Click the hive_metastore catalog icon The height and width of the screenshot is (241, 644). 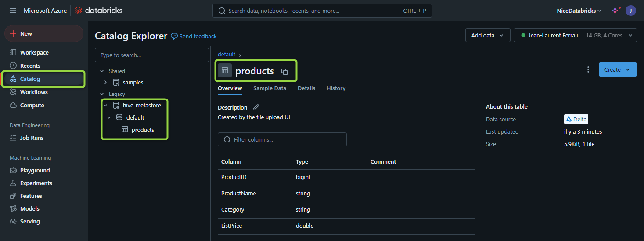coord(116,105)
